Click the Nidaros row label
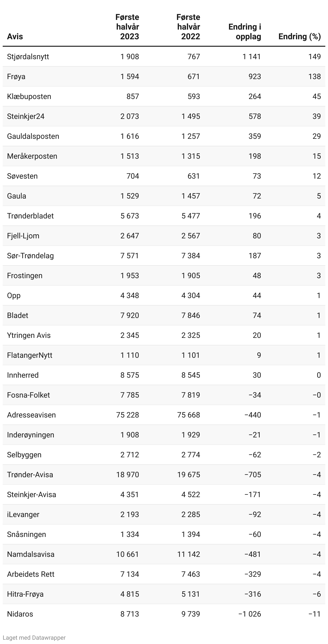 click(20, 614)
